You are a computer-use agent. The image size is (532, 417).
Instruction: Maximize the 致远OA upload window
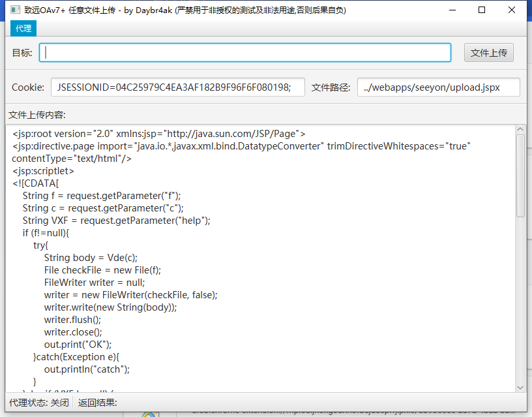pos(481,10)
